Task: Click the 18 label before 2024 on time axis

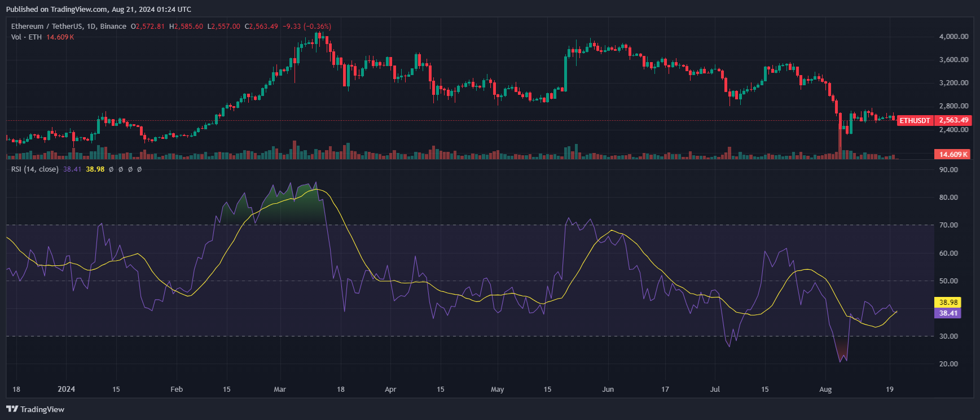Action: coord(16,390)
